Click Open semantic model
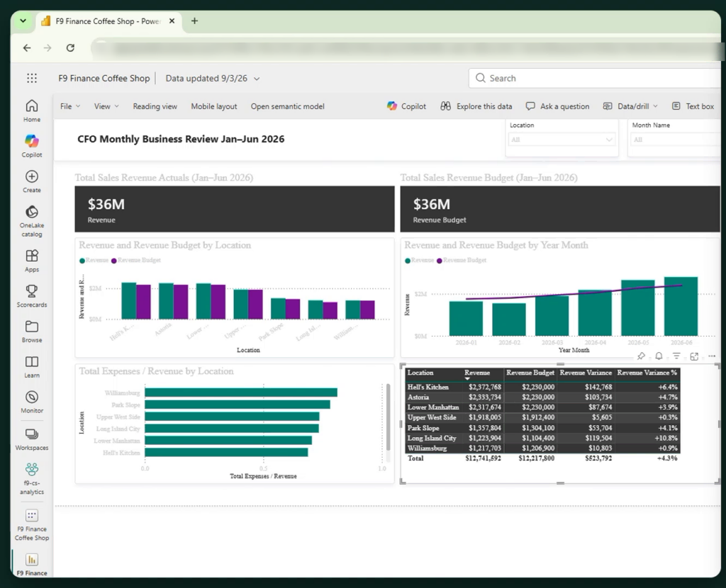The width and height of the screenshot is (726, 588). click(x=288, y=106)
